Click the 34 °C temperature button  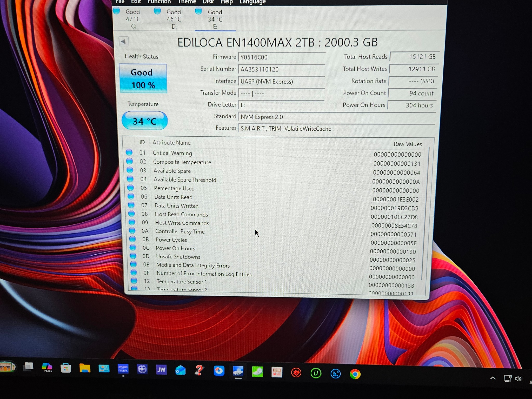[x=145, y=121]
